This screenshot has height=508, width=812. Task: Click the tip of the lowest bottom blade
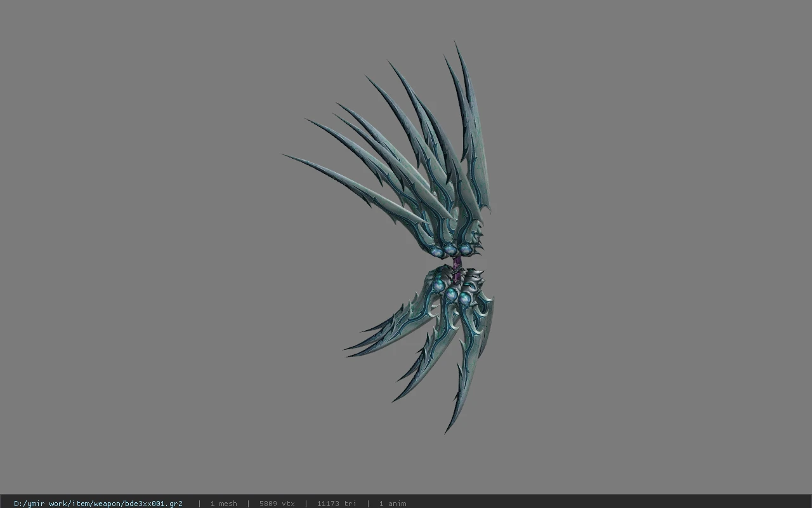coord(447,431)
